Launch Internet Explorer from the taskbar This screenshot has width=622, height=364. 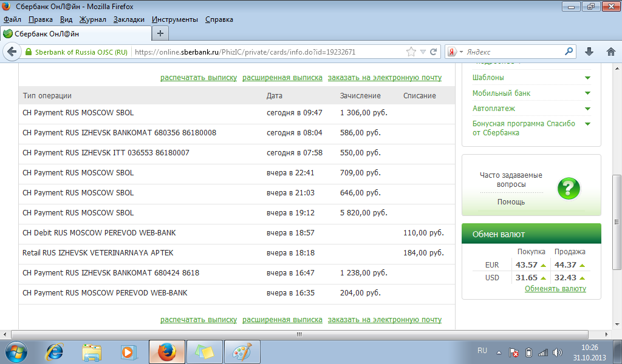(55, 352)
